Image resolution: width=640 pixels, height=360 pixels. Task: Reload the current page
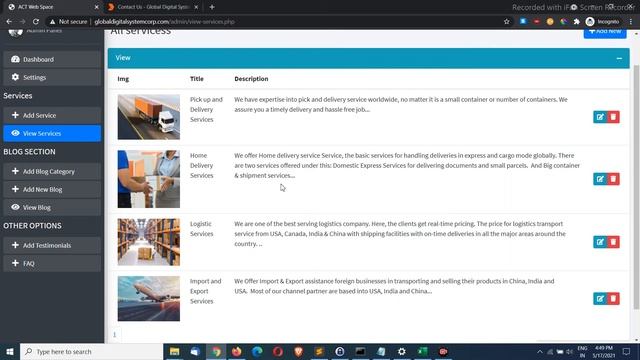point(36,22)
